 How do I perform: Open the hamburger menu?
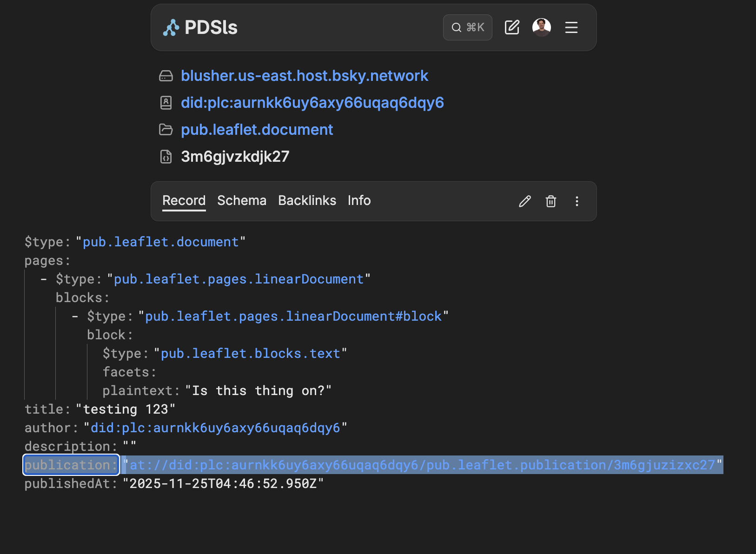coord(571,27)
